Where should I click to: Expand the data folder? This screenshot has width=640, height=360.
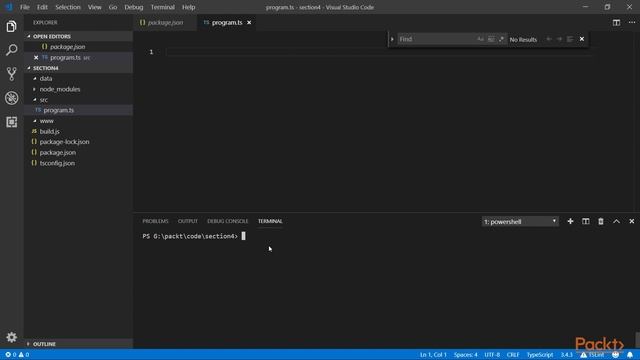point(78,78)
